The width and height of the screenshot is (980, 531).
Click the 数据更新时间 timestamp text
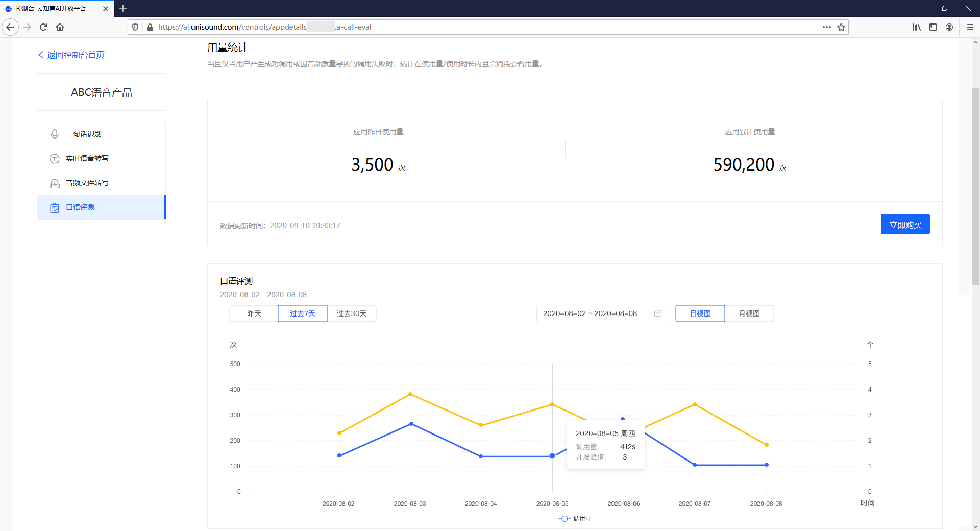tap(280, 226)
